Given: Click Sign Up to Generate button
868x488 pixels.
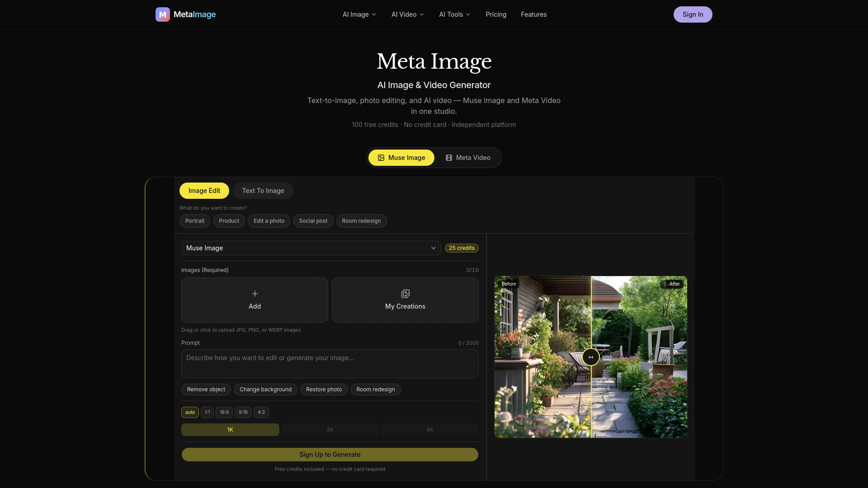Looking at the screenshot, I should click(x=330, y=455).
